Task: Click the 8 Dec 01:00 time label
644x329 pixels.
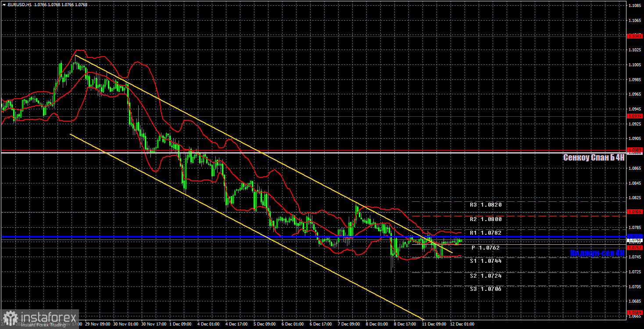Action: tap(377, 324)
